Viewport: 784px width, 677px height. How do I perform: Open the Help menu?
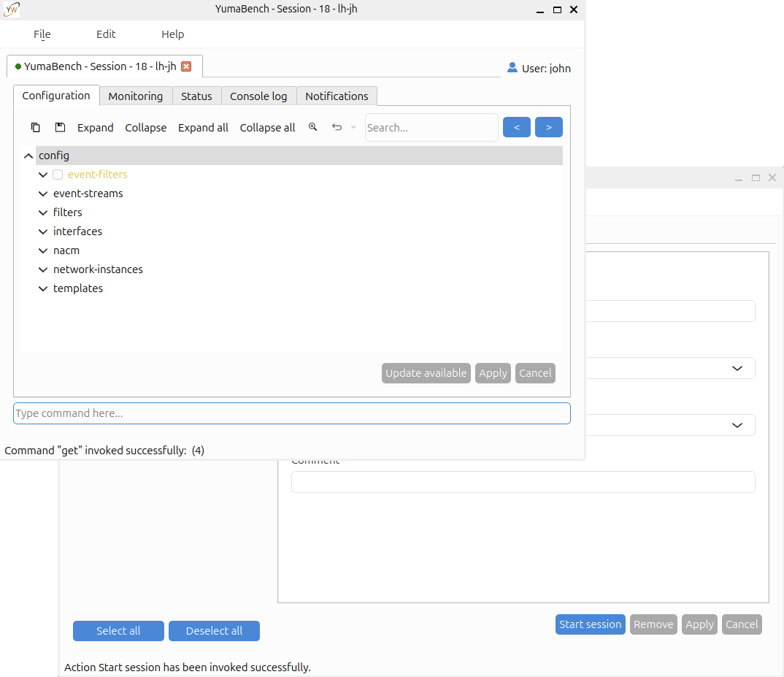[x=172, y=34]
